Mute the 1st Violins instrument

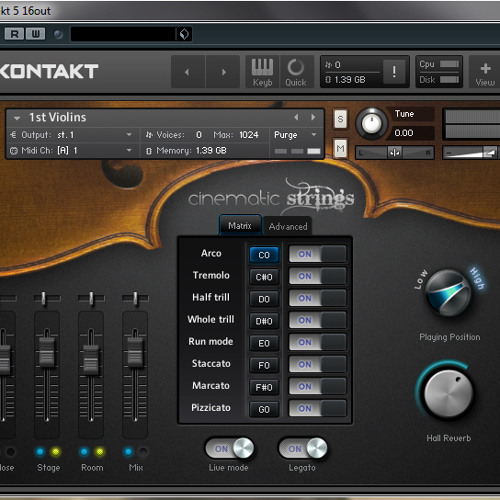340,148
